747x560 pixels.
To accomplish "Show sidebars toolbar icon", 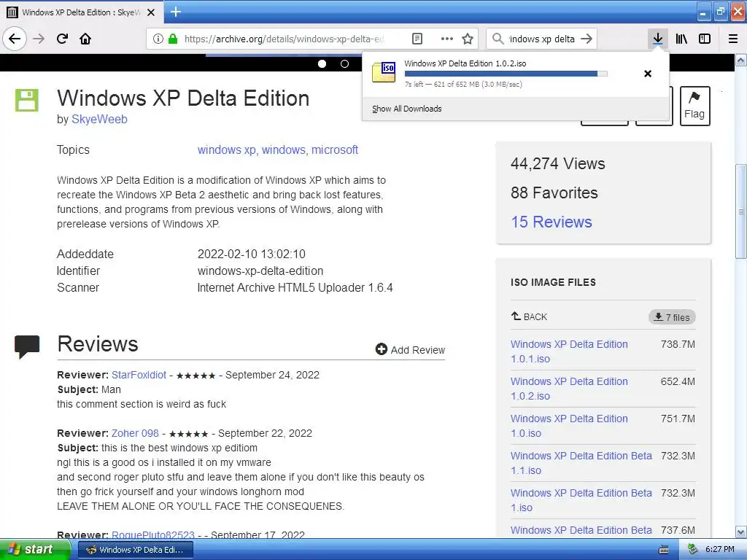I will tap(705, 39).
